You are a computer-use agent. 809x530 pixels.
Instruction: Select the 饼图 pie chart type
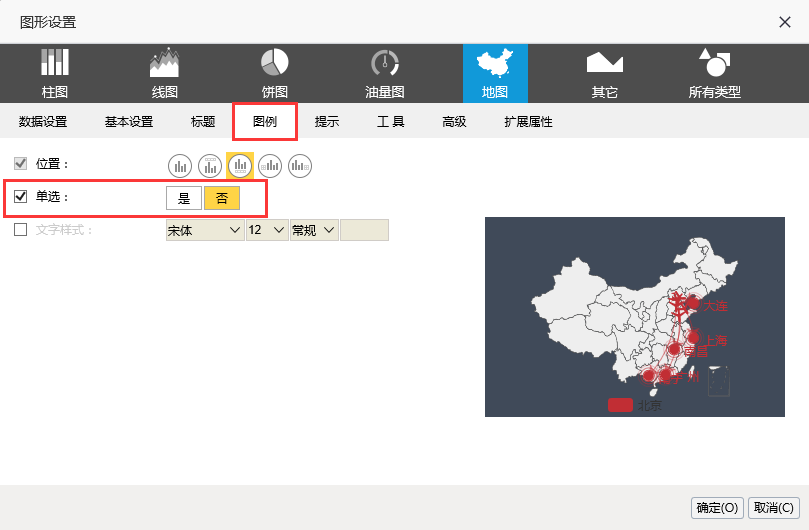pos(274,73)
